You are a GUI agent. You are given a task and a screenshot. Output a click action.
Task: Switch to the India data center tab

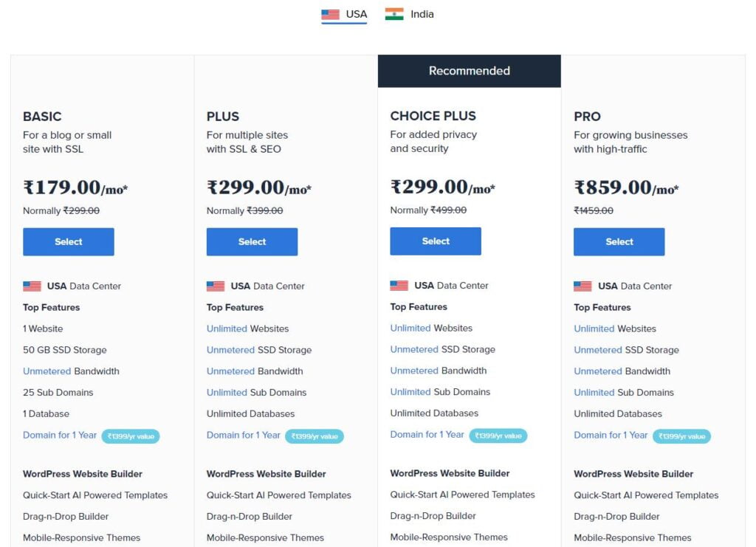pyautogui.click(x=409, y=15)
